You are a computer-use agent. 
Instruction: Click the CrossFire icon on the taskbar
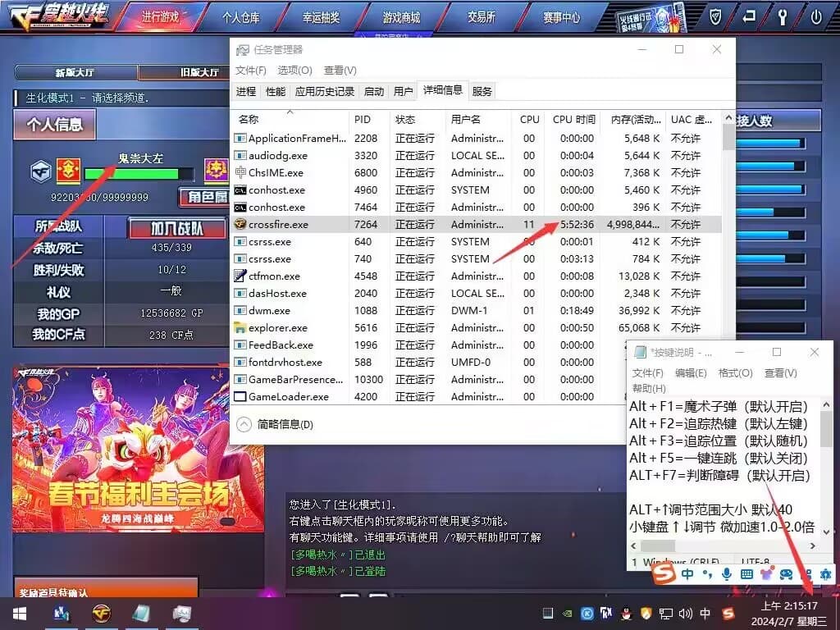tap(101, 613)
